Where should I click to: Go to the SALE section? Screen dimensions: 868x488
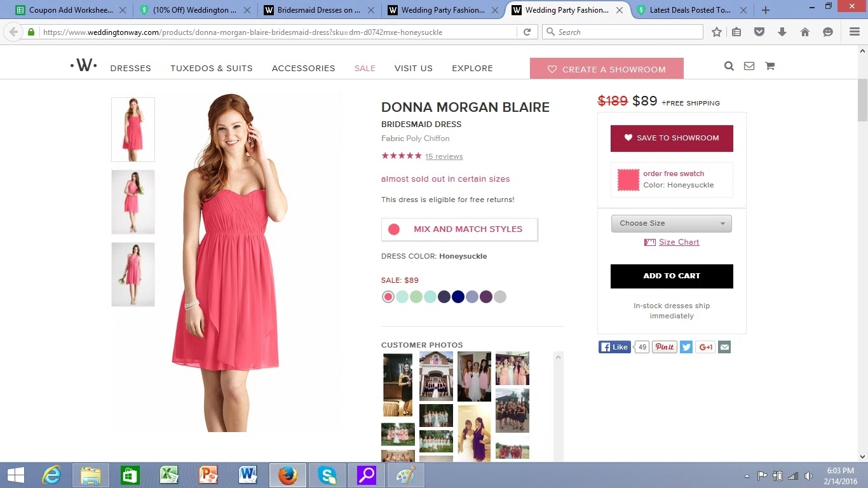point(365,68)
